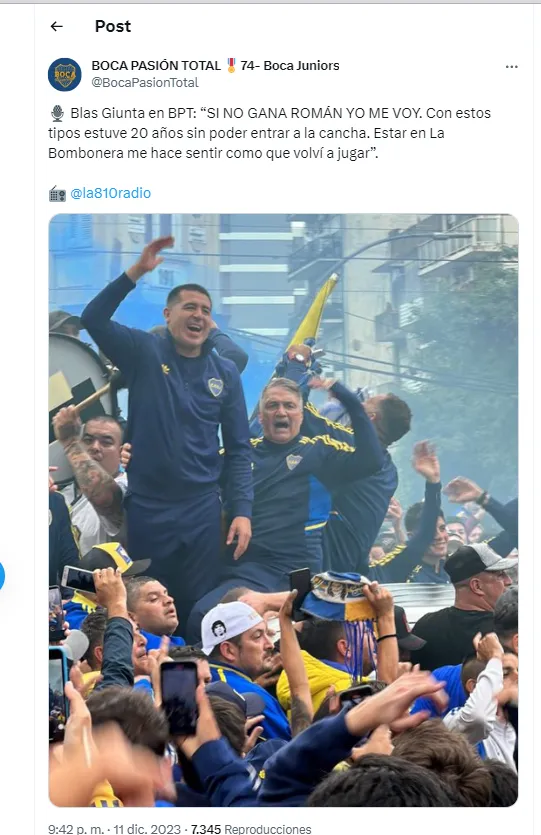Viewport: 541px width, 835px height.
Task: Open the @la810radio mention link
Action: [x=110, y=193]
